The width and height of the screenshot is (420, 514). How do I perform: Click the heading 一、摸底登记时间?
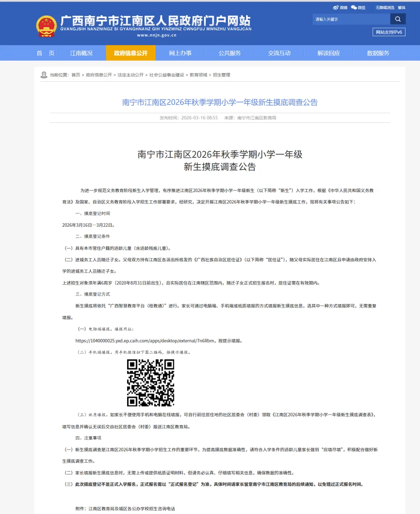[x=93, y=213]
